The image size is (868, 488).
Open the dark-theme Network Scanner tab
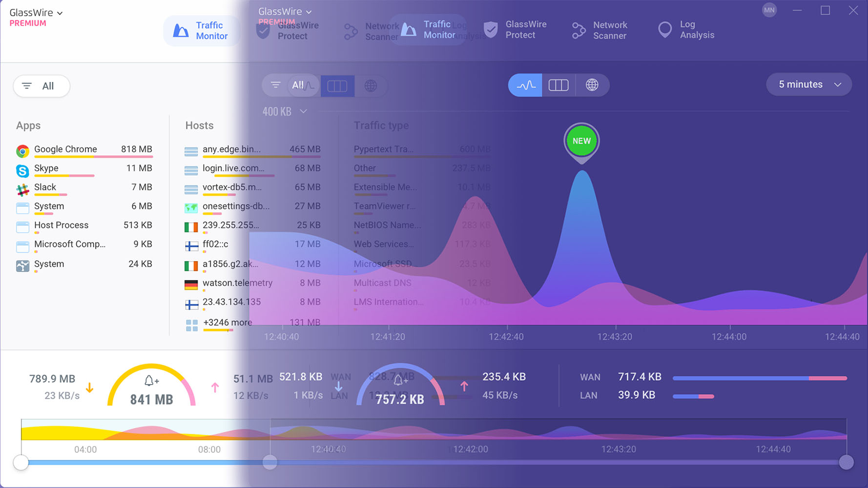point(599,30)
